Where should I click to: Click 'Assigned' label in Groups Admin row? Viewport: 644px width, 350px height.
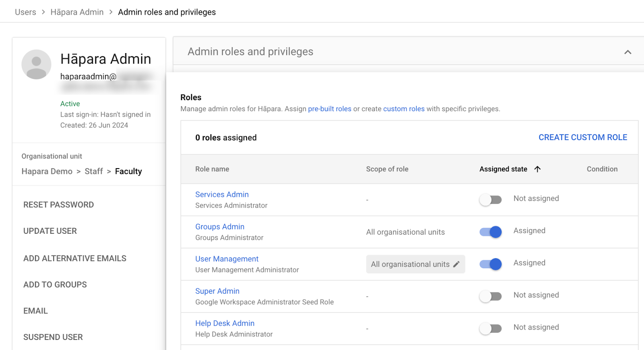tap(529, 231)
